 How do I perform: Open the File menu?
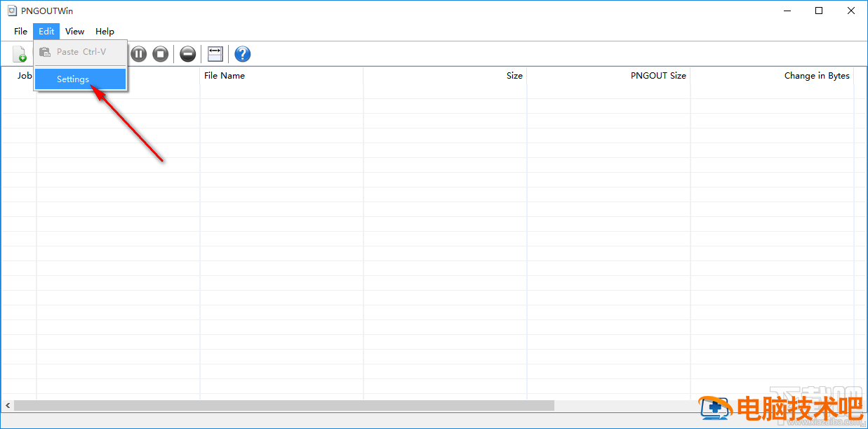[21, 31]
